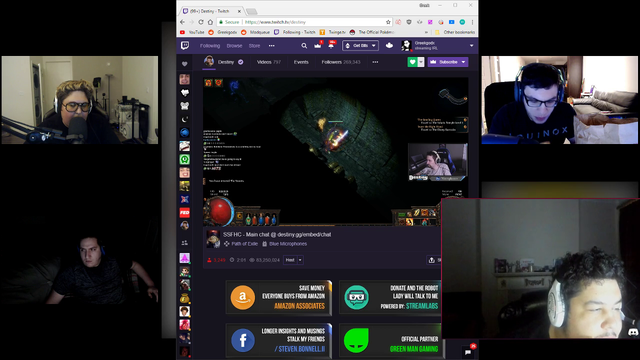Click the browser address bar URL

coord(275,22)
